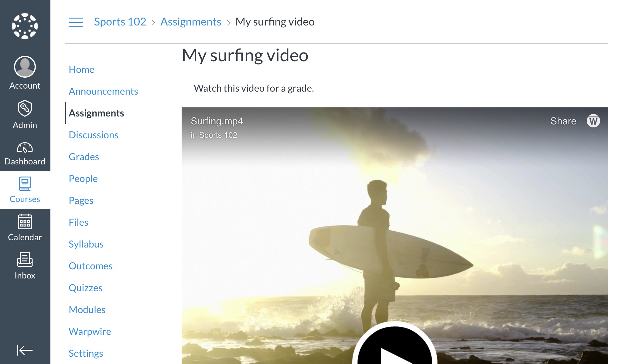The height and width of the screenshot is (364, 622).
Task: Open Sports 102 breadcrumb link
Action: click(x=120, y=22)
